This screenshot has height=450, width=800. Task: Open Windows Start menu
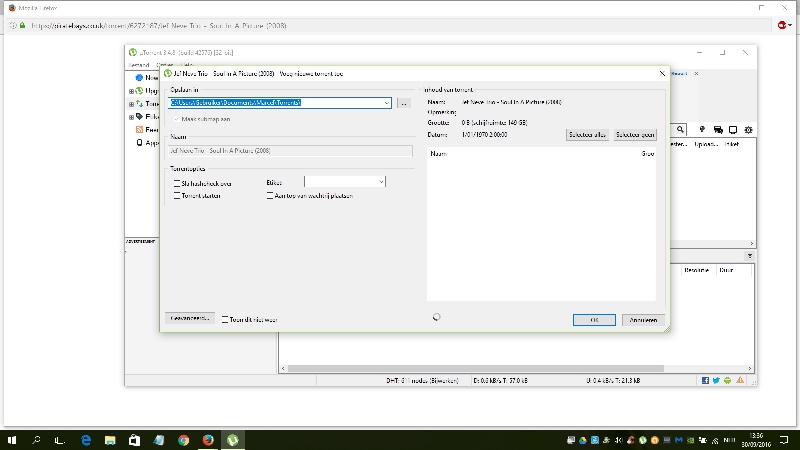click(12, 440)
